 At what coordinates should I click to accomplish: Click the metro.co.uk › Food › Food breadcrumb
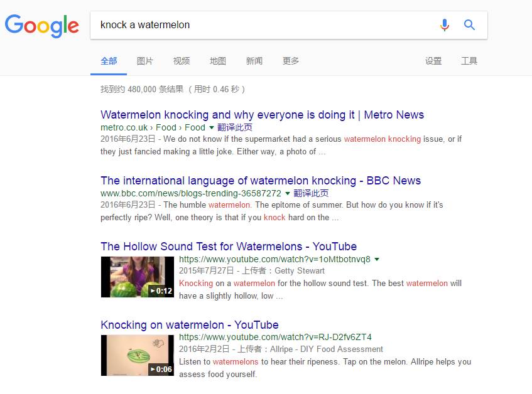click(153, 128)
